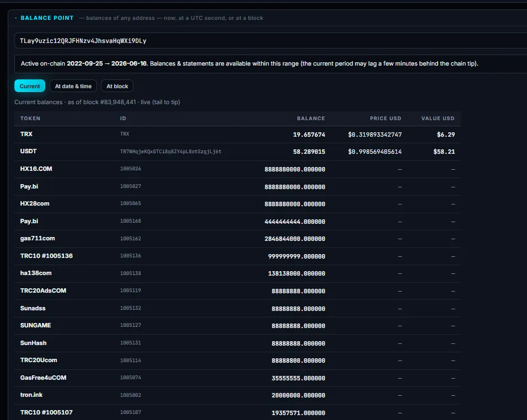Click token ID 1005027
The width and height of the screenshot is (527, 420).
[131, 186]
